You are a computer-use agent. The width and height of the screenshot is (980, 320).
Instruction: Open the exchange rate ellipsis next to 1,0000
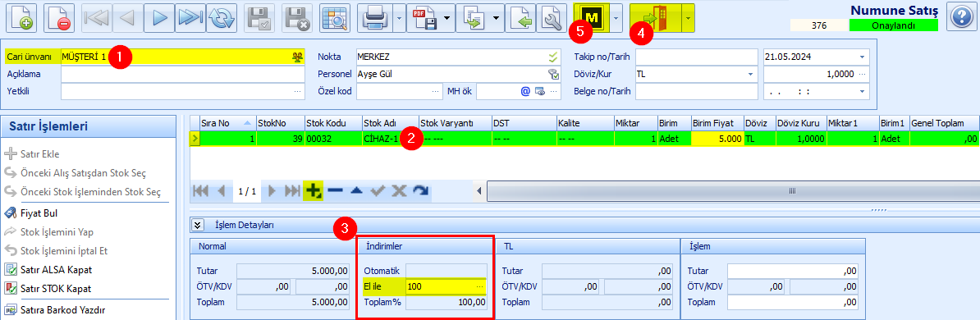(863, 74)
